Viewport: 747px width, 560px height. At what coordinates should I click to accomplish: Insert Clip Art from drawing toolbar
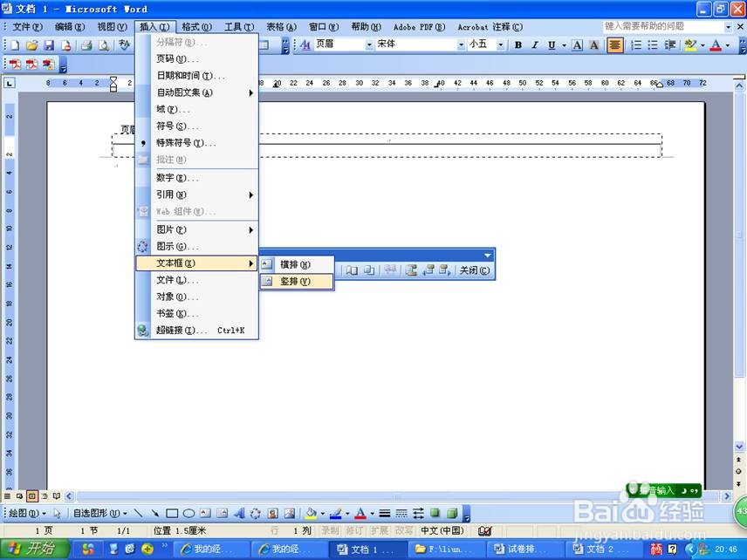pyautogui.click(x=273, y=513)
